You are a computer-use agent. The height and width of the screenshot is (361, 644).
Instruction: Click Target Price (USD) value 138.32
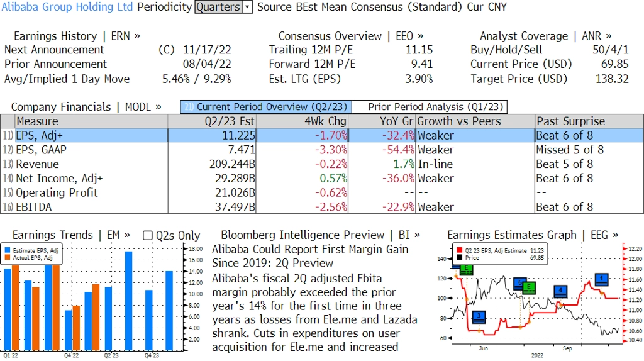coord(612,79)
